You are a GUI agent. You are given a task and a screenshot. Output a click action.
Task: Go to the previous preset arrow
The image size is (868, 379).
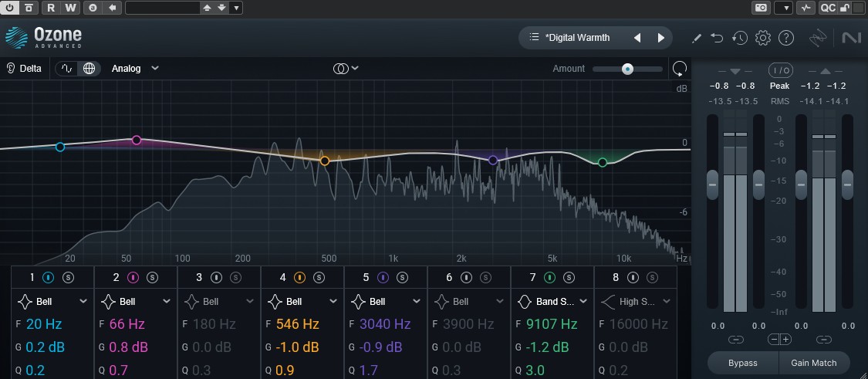click(637, 38)
